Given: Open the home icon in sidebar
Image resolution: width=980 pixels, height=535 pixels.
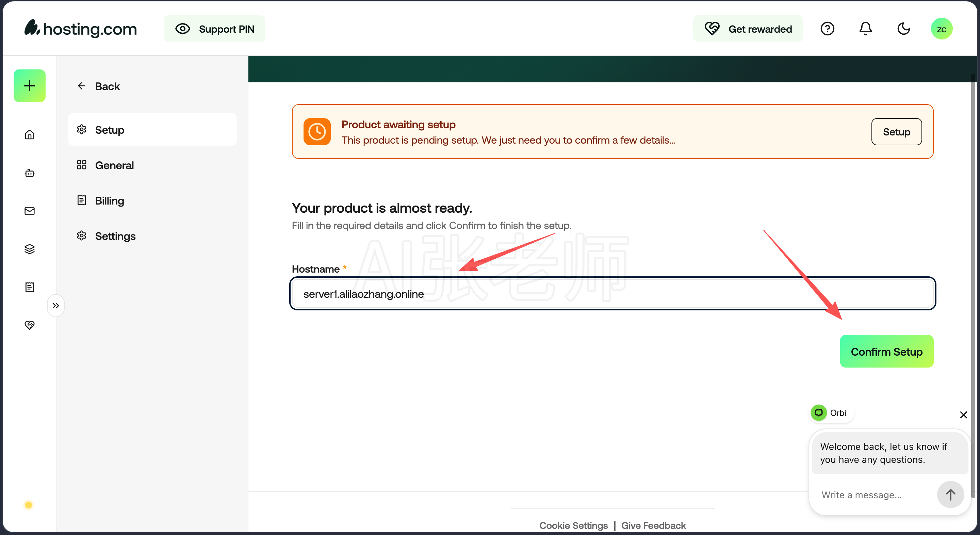Looking at the screenshot, I should tap(30, 135).
